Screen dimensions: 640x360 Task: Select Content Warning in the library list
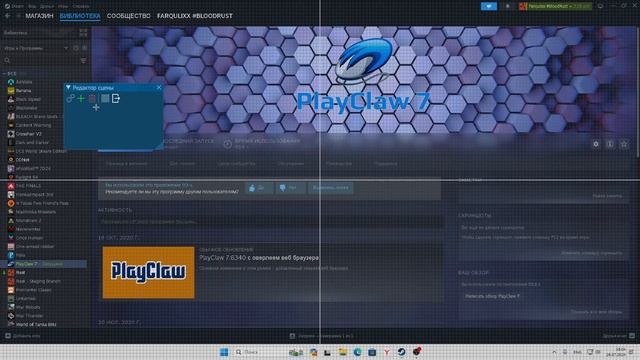click(33, 125)
